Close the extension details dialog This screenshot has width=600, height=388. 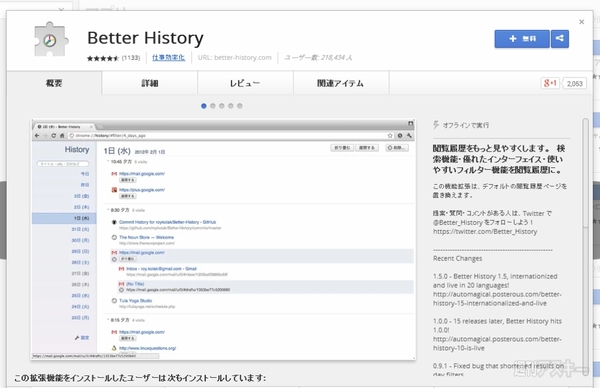(582, 22)
